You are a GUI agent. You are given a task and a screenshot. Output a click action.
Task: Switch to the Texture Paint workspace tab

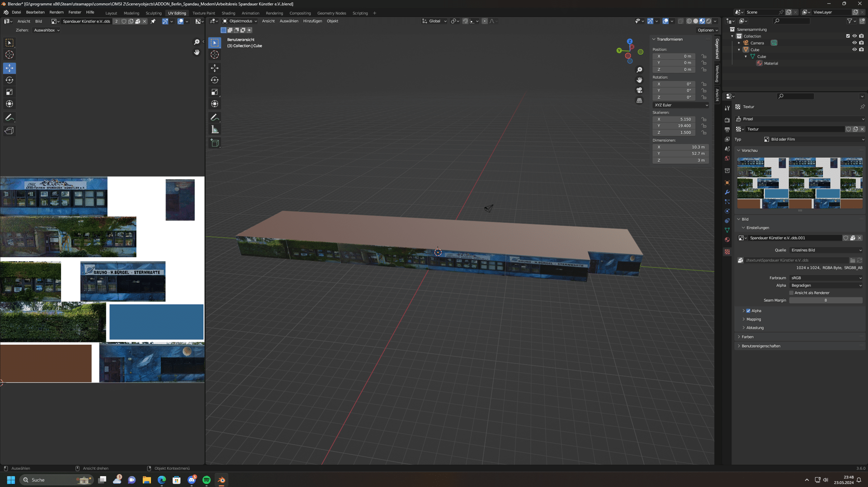click(x=203, y=13)
